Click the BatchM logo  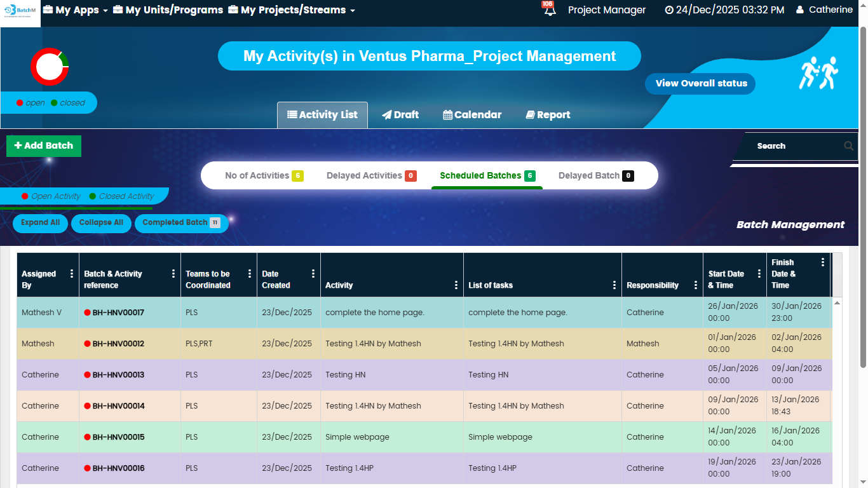pyautogui.click(x=20, y=13)
